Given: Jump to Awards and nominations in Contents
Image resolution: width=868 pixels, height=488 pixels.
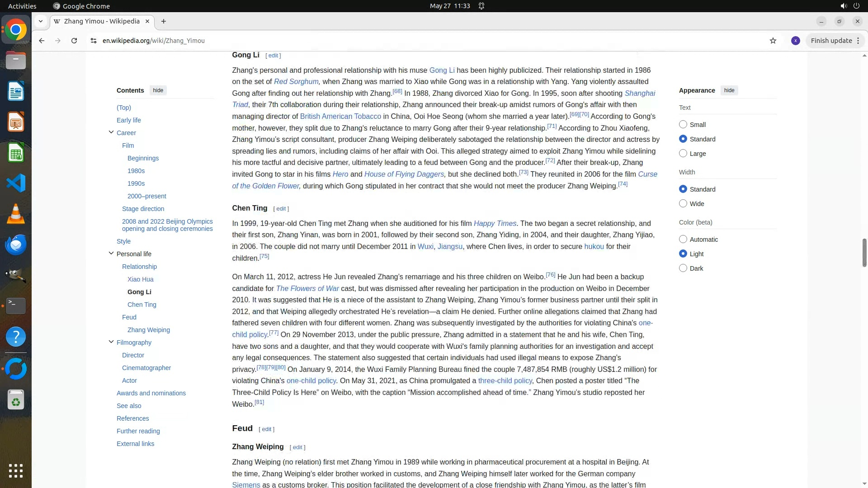Looking at the screenshot, I should [151, 393].
